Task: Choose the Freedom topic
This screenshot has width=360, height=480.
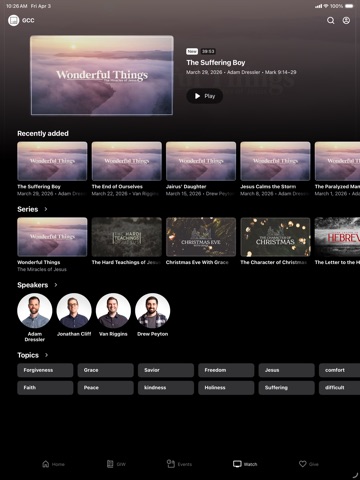Action: 226,370
